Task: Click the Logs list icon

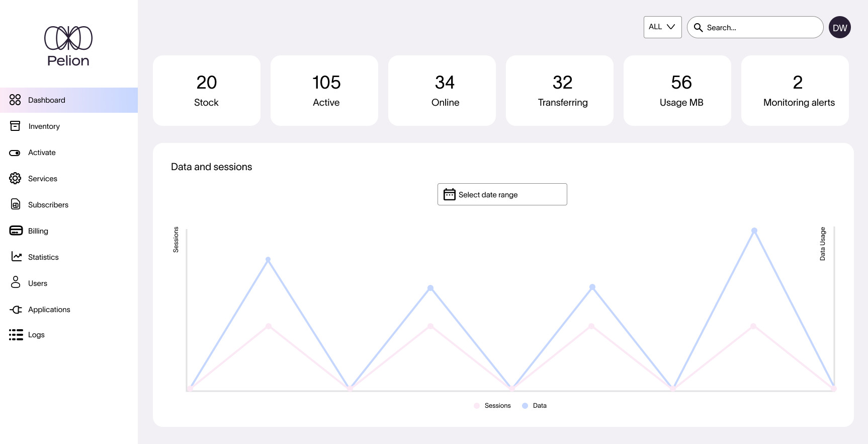Action: 16,335
